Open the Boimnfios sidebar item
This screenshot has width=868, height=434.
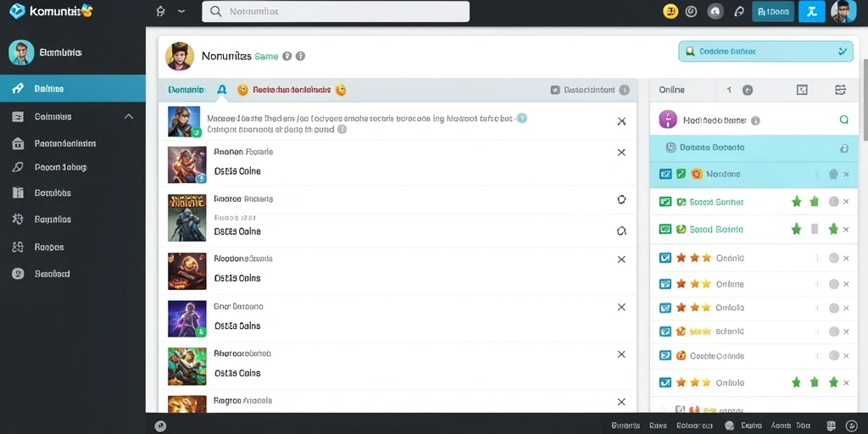click(x=53, y=220)
